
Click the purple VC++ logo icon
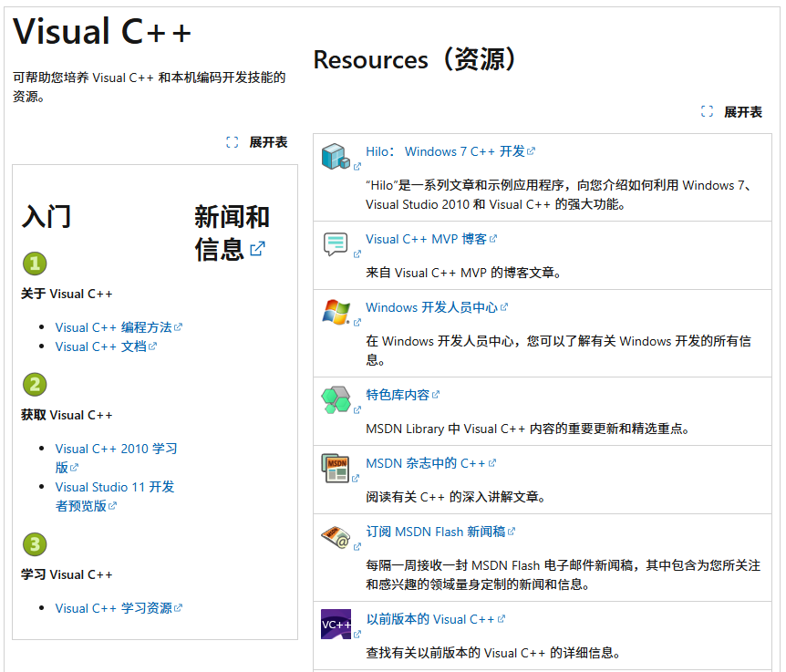pos(336,624)
